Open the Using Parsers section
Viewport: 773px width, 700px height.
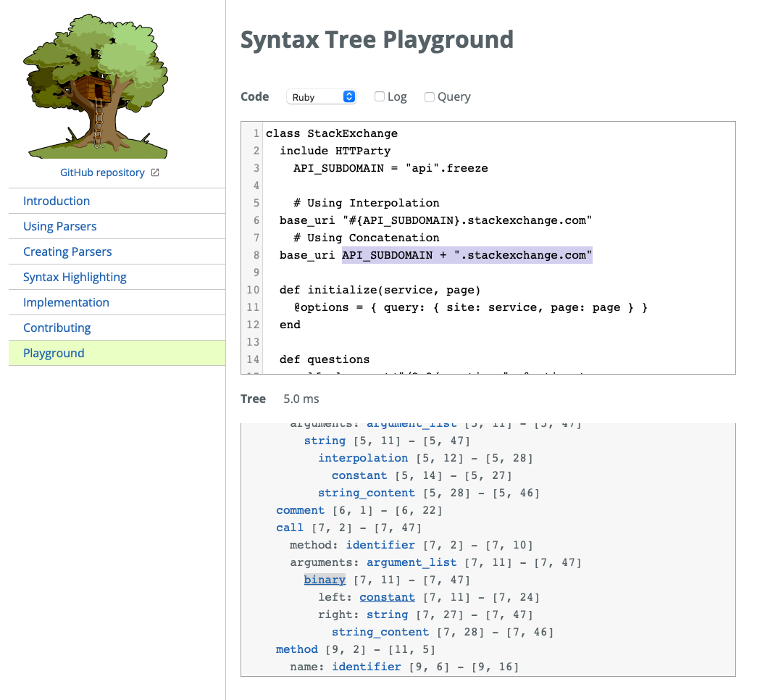click(59, 226)
